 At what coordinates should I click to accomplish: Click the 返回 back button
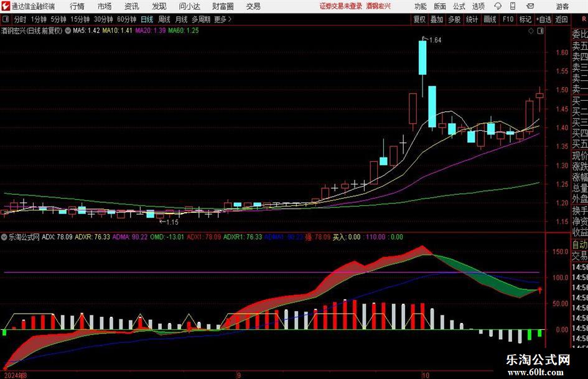coord(561,19)
